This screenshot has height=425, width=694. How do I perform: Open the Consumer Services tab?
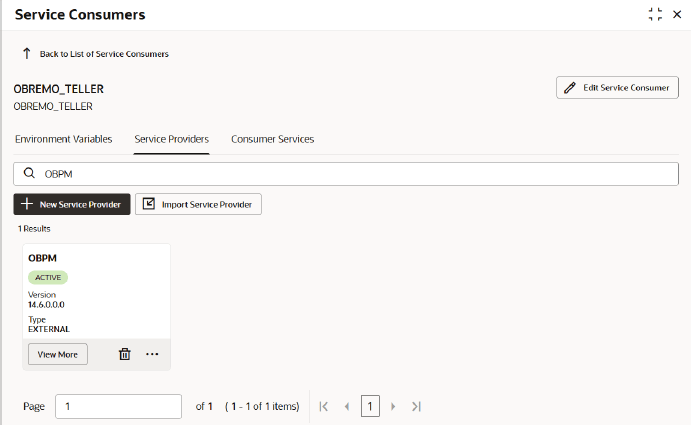tap(273, 139)
